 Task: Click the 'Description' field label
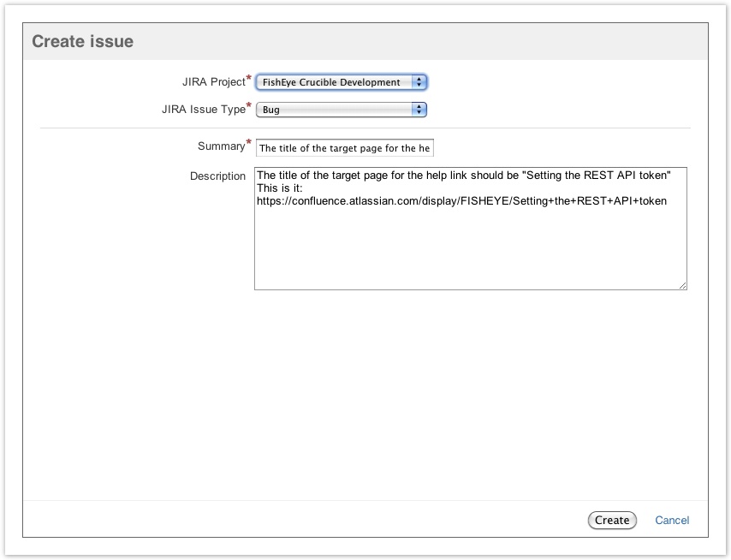(x=217, y=176)
